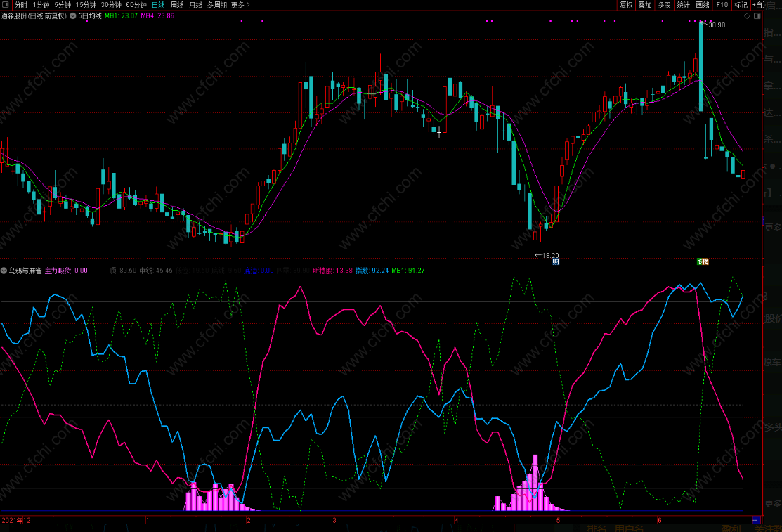Open the 复权 adjustment menu

tap(626, 5)
